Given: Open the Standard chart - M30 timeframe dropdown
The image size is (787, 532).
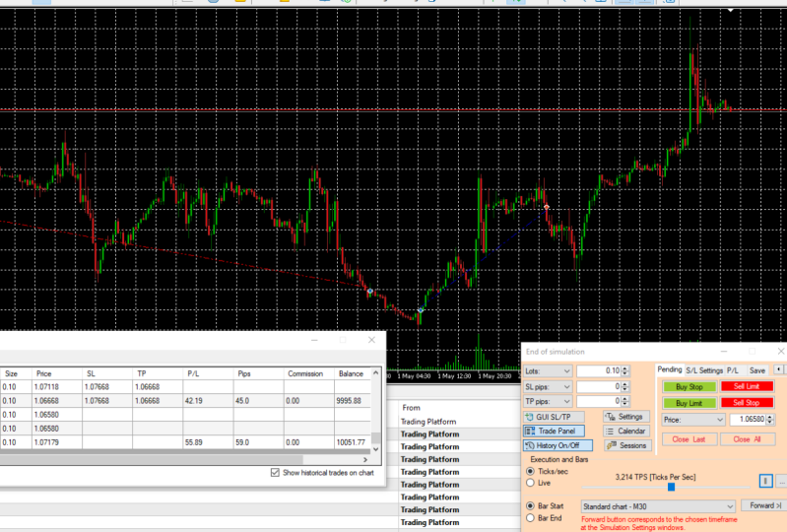Looking at the screenshot, I should pyautogui.click(x=658, y=506).
